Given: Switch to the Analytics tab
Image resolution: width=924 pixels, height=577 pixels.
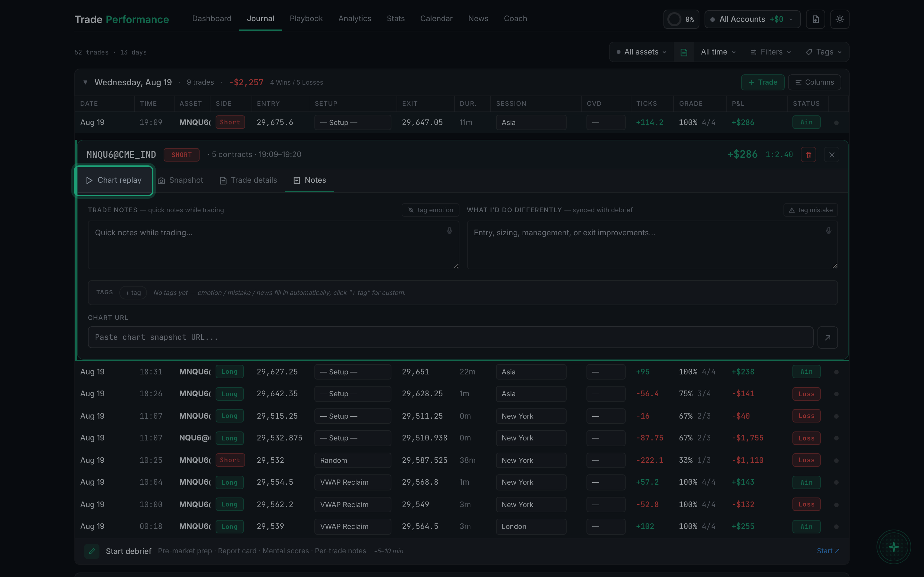Looking at the screenshot, I should pos(354,19).
